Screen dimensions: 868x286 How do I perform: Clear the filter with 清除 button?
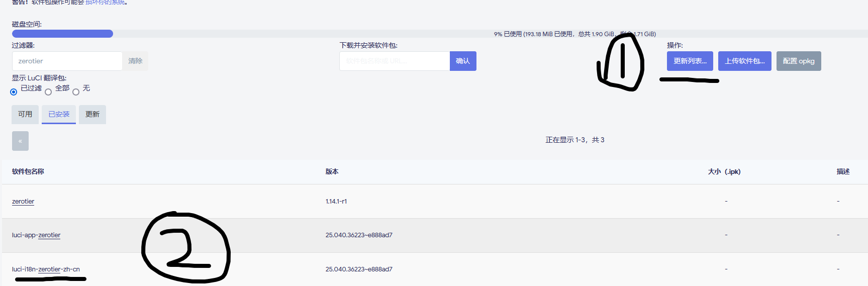point(135,61)
